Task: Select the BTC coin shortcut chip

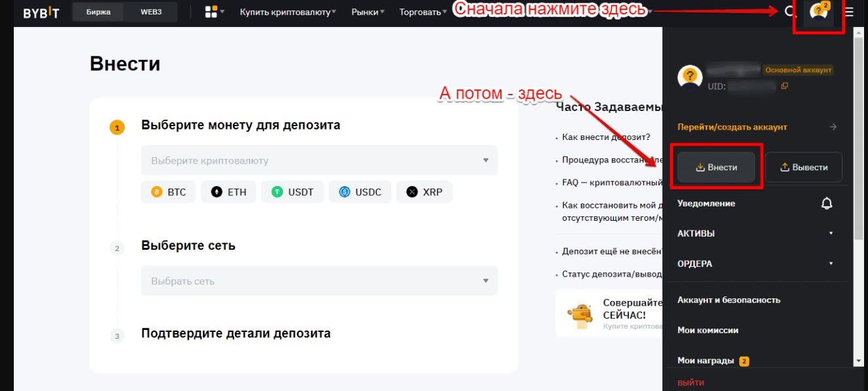Action: coord(168,191)
